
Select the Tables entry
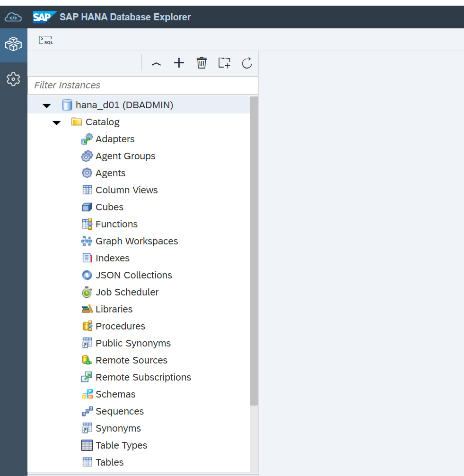point(109,462)
